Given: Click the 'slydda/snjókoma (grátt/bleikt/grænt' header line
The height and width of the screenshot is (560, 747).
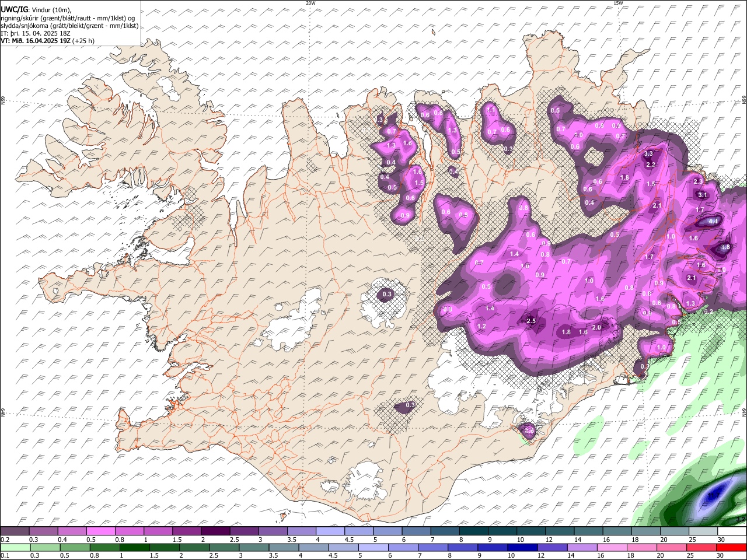Looking at the screenshot, I should (x=69, y=26).
